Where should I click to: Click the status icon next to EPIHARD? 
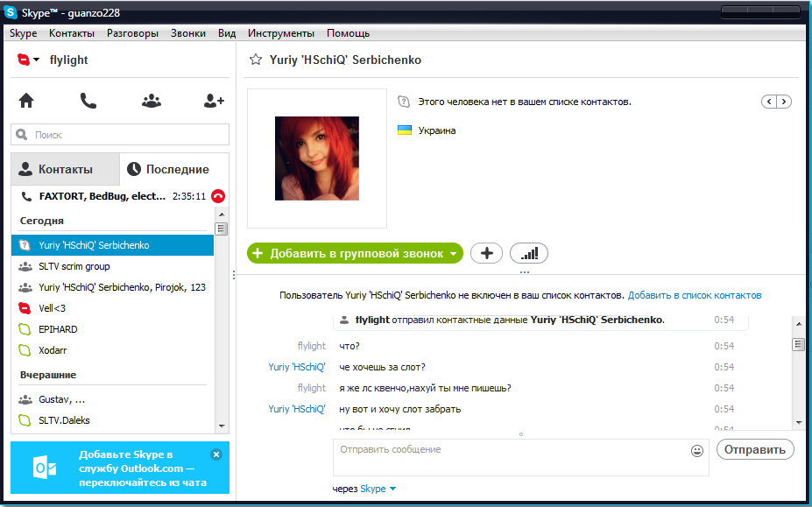(x=25, y=329)
